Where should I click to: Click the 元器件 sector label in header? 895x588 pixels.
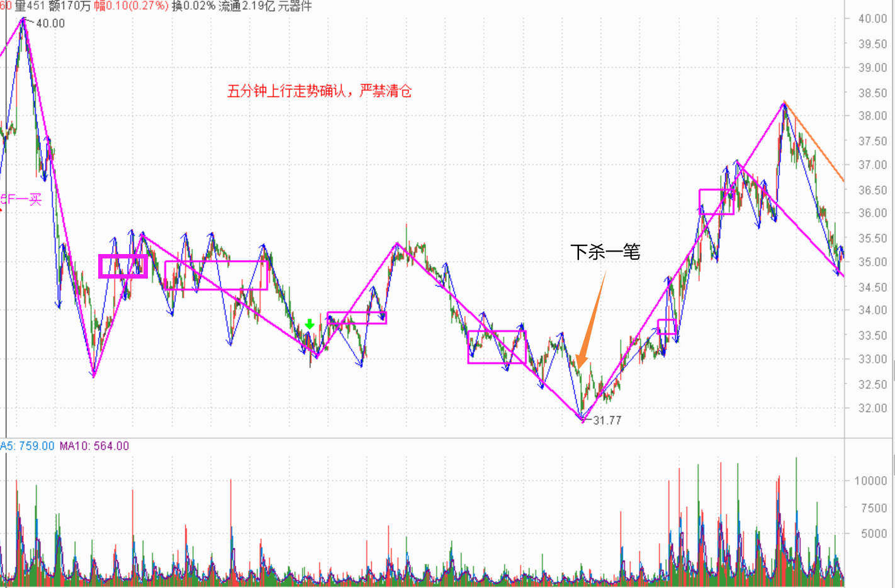coord(295,6)
